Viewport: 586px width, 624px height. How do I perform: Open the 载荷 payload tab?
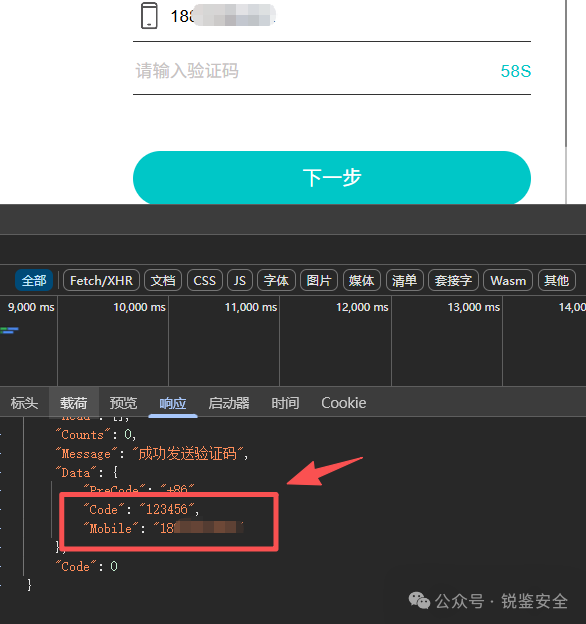point(74,403)
